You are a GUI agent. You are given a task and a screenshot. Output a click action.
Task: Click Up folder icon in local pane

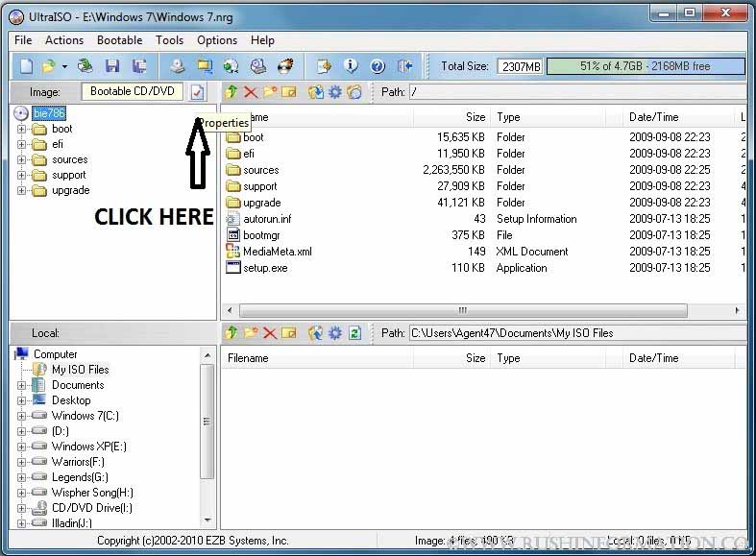click(x=231, y=333)
